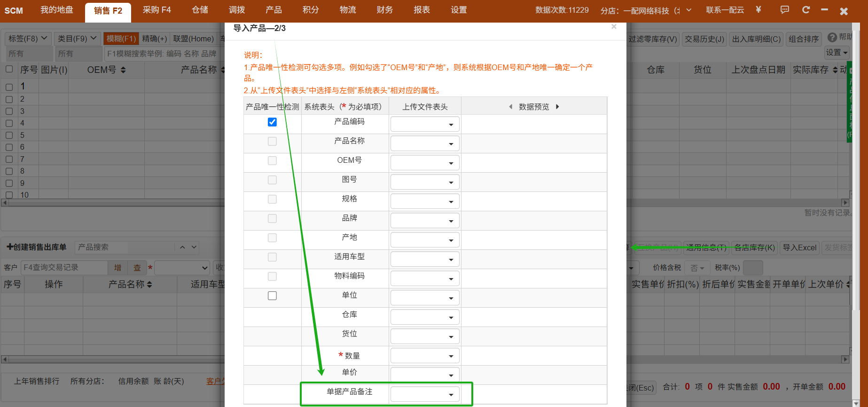
Task: Click the yen currency icon in top bar
Action: pyautogui.click(x=758, y=9)
